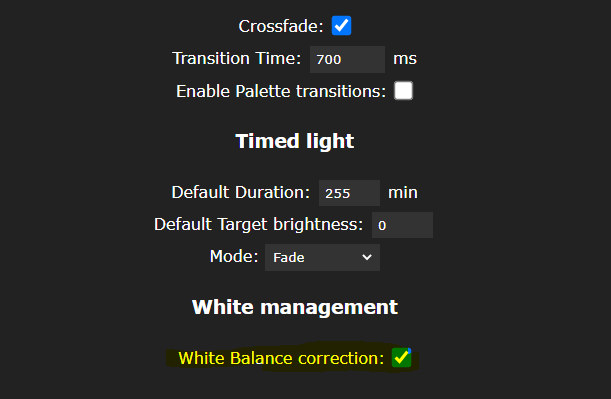Image resolution: width=611 pixels, height=399 pixels.
Task: Click the Timed light heading
Action: [295, 141]
